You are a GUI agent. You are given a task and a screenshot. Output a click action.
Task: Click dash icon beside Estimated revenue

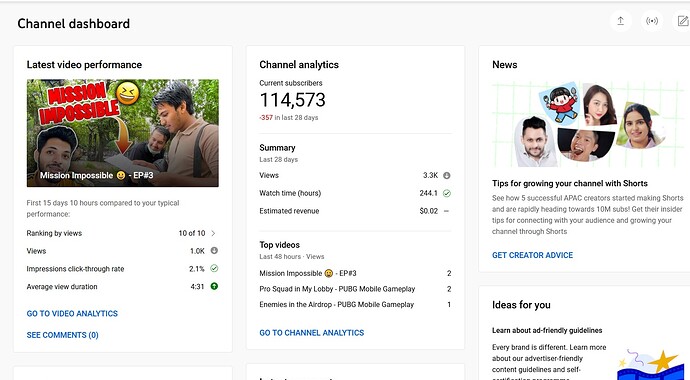tap(447, 211)
